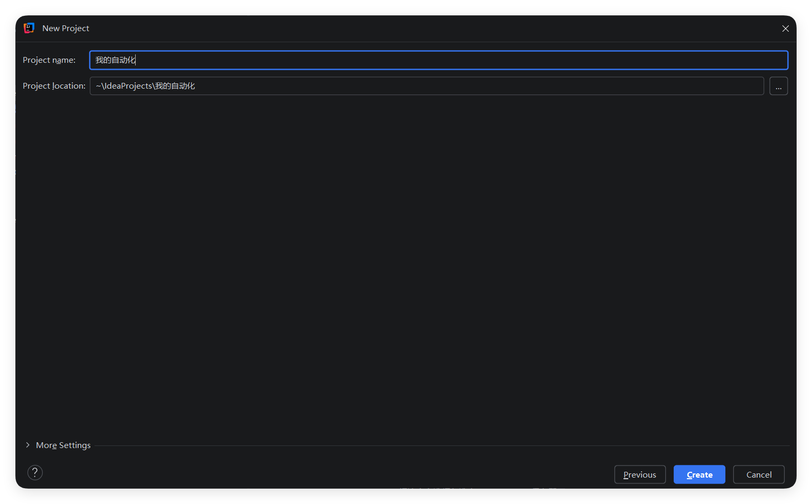Close the New Project dialog

[x=785, y=28]
